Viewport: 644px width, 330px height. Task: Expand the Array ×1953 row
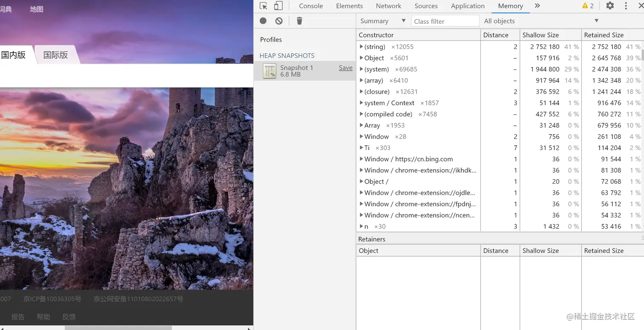click(x=361, y=125)
